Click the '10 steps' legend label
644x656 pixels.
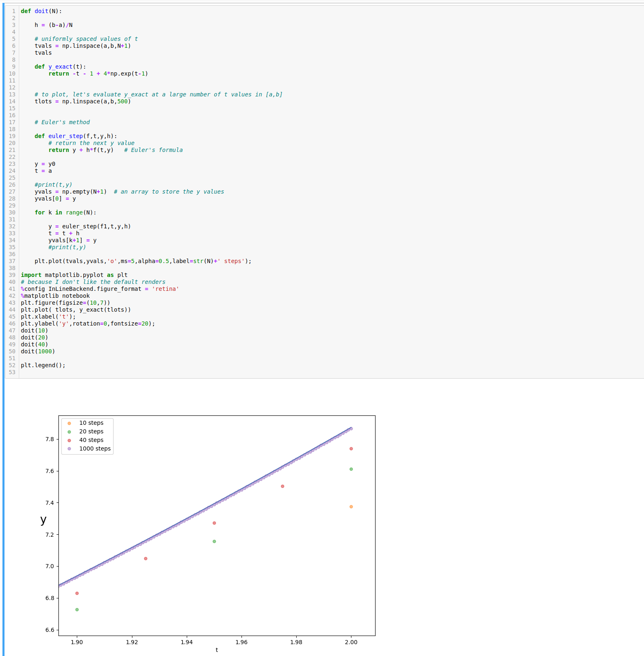point(91,423)
